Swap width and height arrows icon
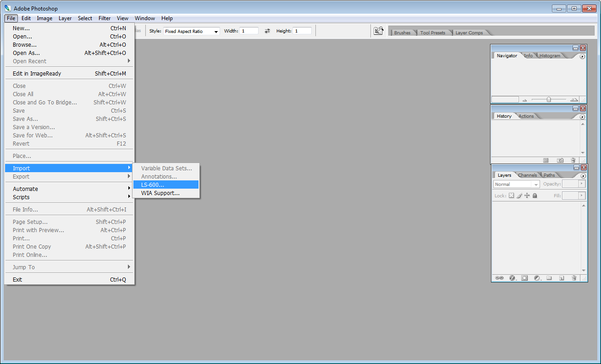601x364 pixels. click(267, 31)
